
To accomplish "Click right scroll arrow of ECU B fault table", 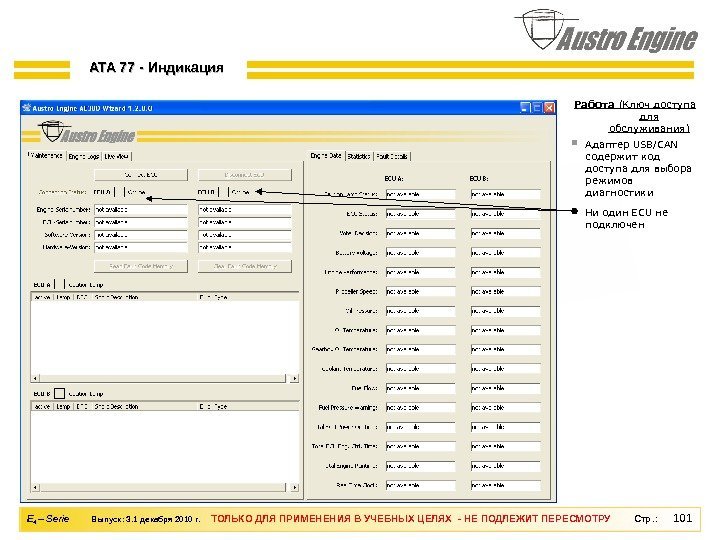I will click(295, 488).
